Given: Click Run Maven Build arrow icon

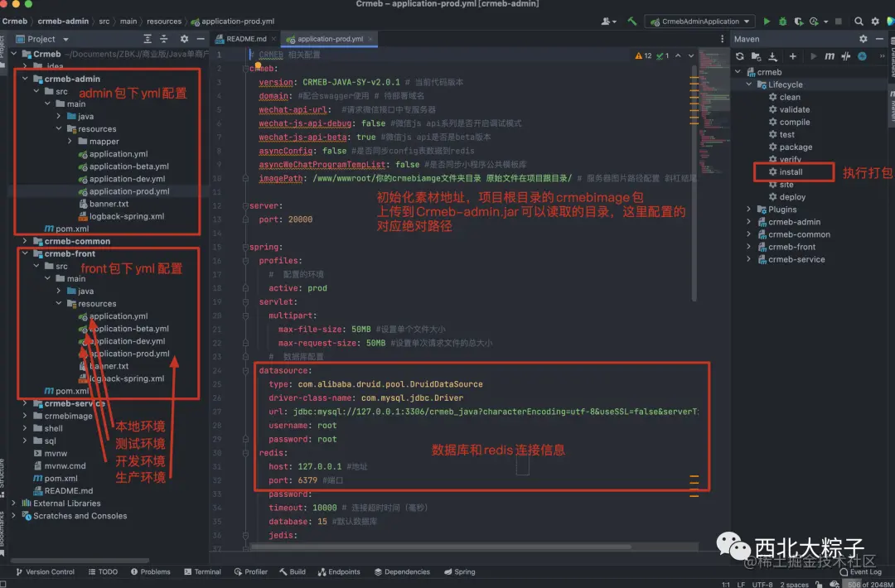Looking at the screenshot, I should (x=814, y=55).
